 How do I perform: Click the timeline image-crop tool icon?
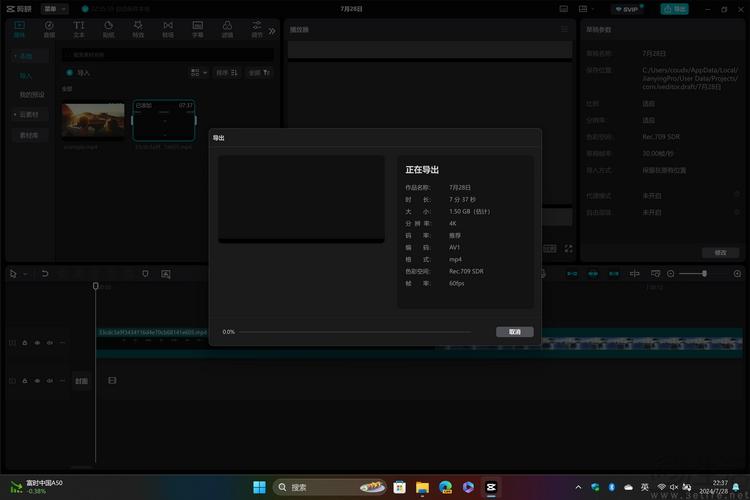click(165, 274)
